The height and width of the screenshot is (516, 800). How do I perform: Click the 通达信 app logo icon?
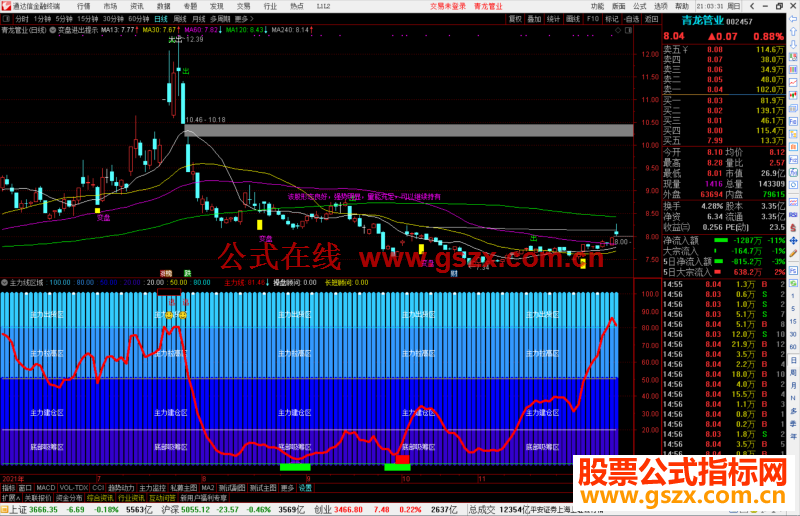pos(6,6)
